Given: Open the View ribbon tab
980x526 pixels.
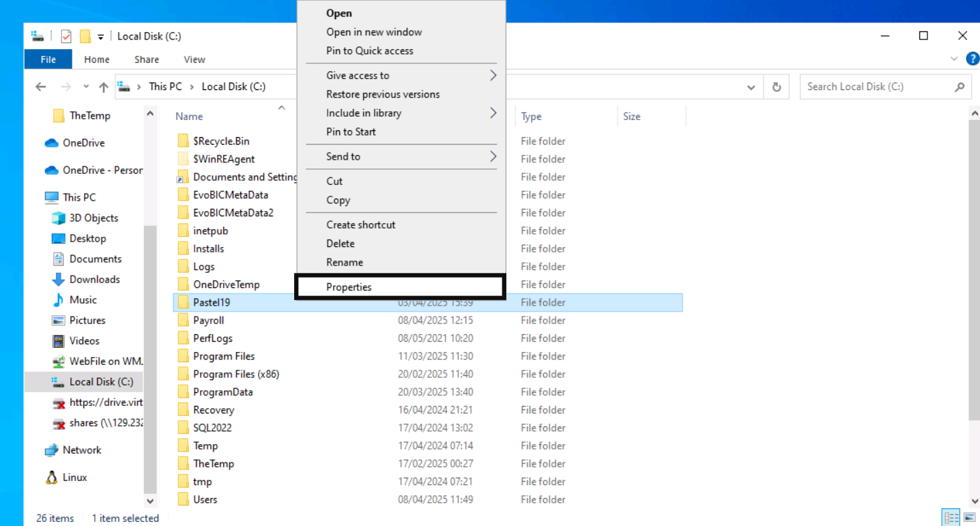Looking at the screenshot, I should [x=194, y=60].
